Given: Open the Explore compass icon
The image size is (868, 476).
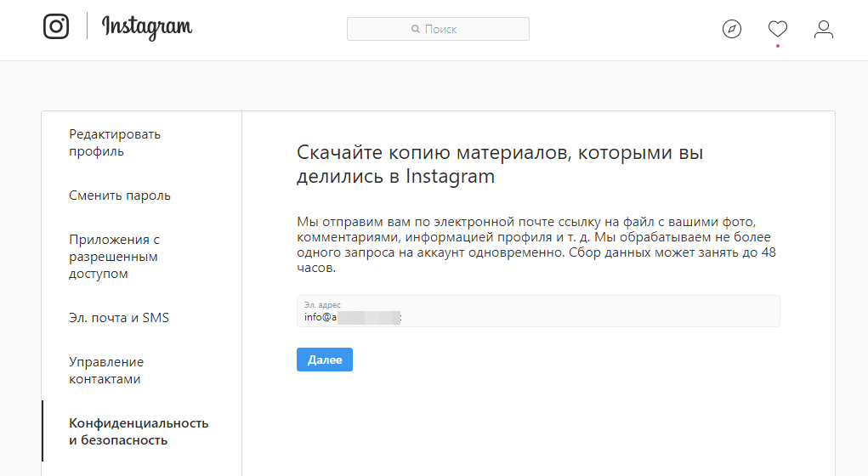Looking at the screenshot, I should click(x=732, y=29).
